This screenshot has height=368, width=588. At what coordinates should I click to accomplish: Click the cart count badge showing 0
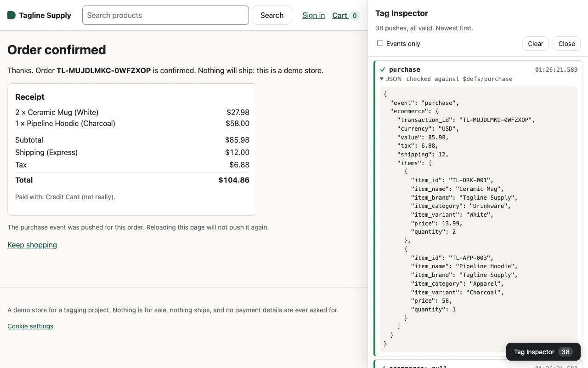(x=354, y=16)
